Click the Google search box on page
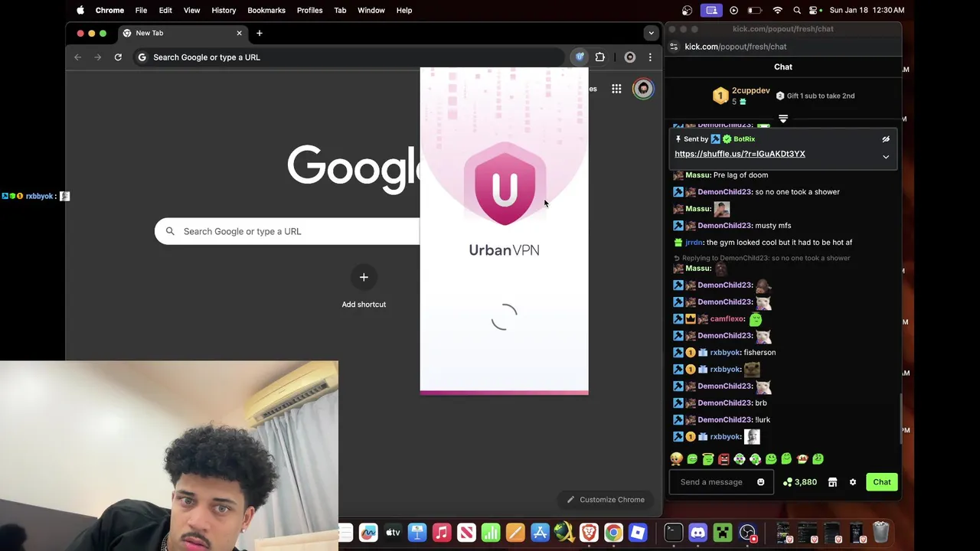The image size is (980, 551). click(288, 231)
